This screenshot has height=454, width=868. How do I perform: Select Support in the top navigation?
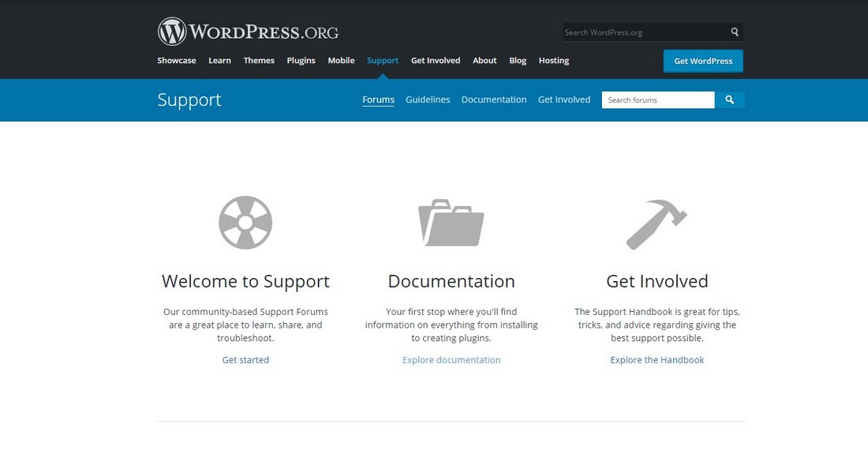coord(383,60)
